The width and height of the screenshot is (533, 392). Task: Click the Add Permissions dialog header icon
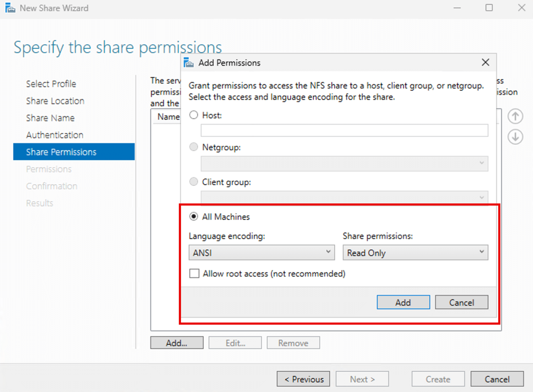[188, 62]
